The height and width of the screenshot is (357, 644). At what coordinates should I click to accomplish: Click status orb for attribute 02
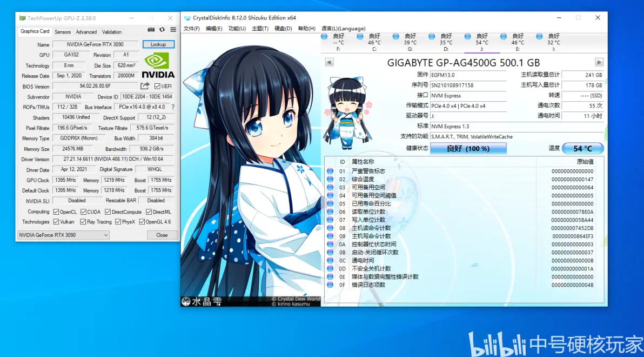click(330, 180)
